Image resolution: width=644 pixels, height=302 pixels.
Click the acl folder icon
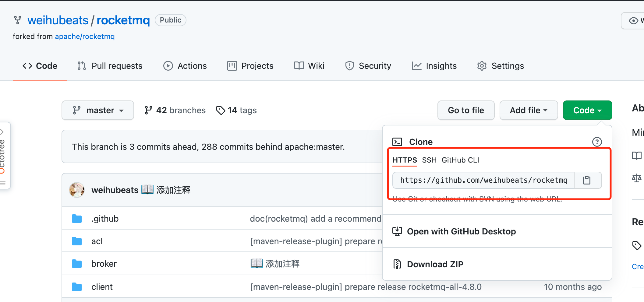(77, 241)
